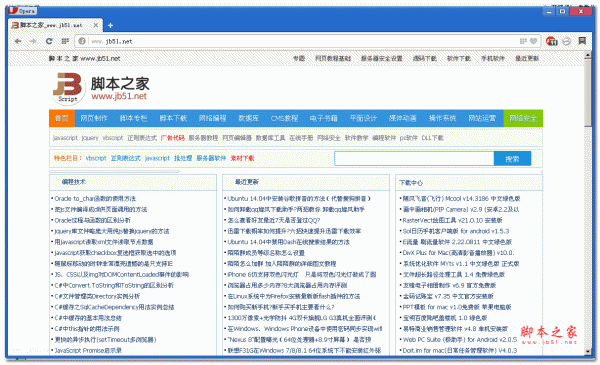Image resolution: width=600 pixels, height=365 pixels.
Task: Open new tab with plus button
Action: [x=110, y=26]
